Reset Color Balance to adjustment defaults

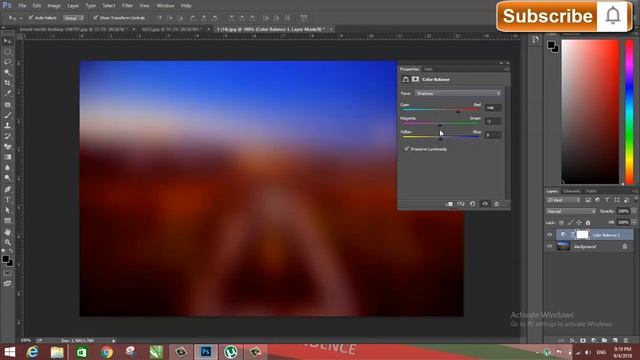473,204
